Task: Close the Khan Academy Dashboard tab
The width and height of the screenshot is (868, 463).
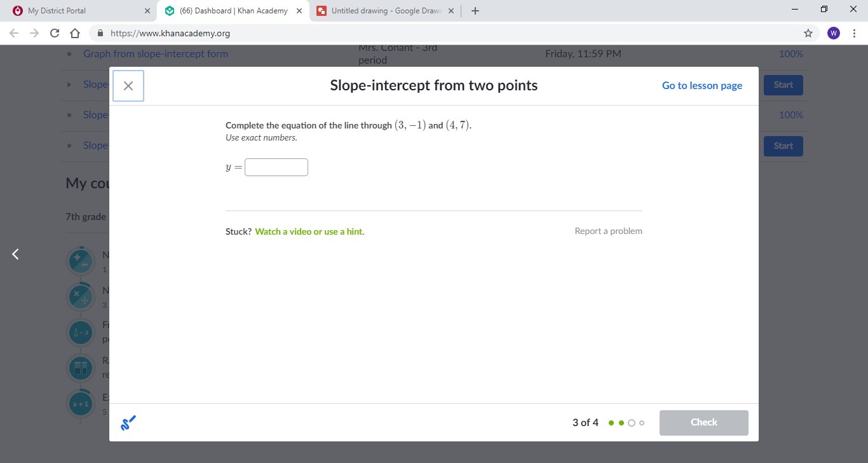Action: (x=299, y=11)
